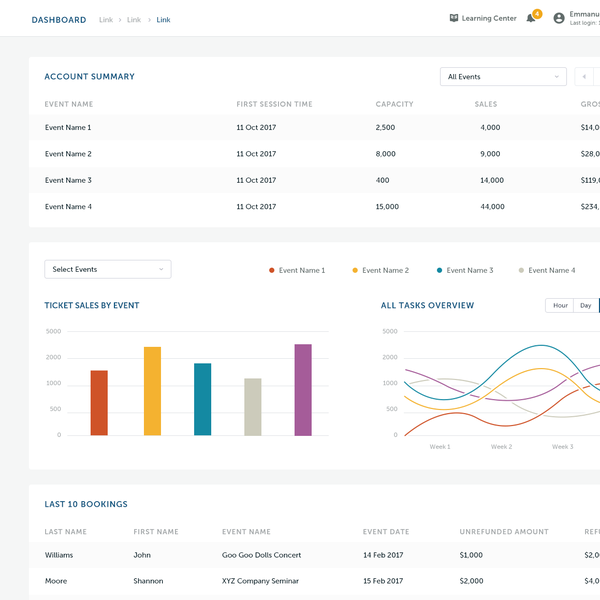This screenshot has width=600, height=600.
Task: Click the active blue breadcrumb Link
Action: click(x=163, y=20)
